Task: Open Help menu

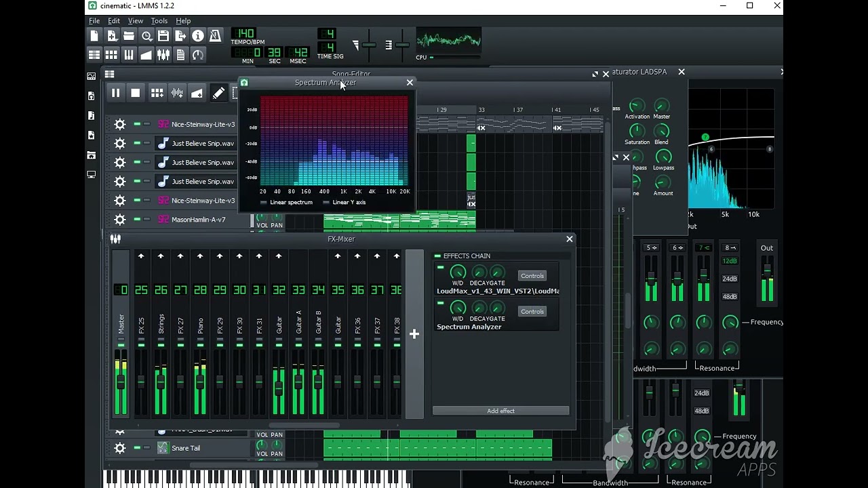Action: 183,21
